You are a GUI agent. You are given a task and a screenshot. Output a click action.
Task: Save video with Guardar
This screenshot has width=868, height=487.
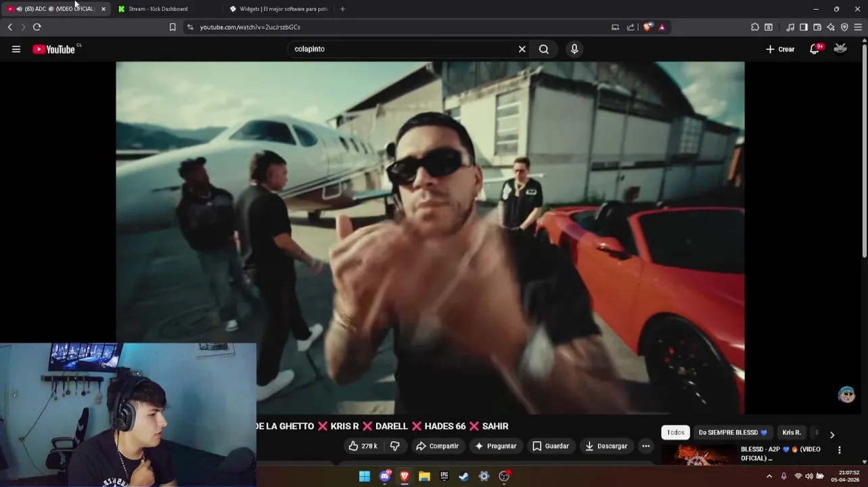tap(550, 446)
